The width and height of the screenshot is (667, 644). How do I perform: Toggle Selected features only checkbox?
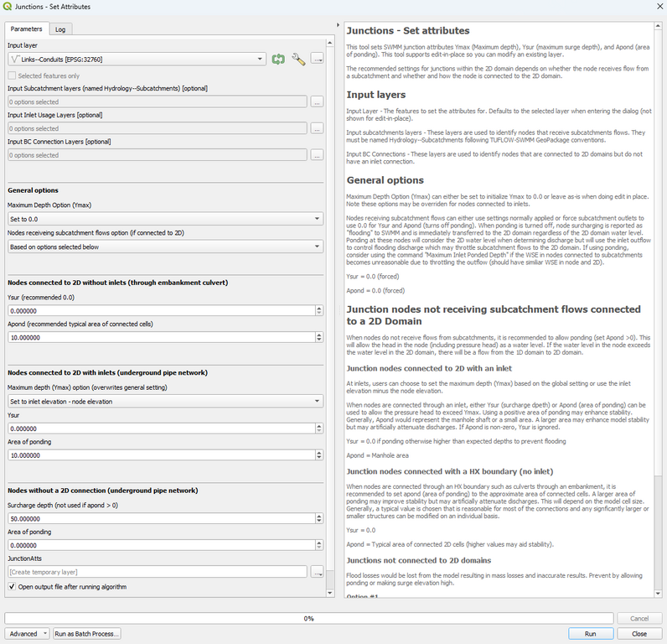13,75
